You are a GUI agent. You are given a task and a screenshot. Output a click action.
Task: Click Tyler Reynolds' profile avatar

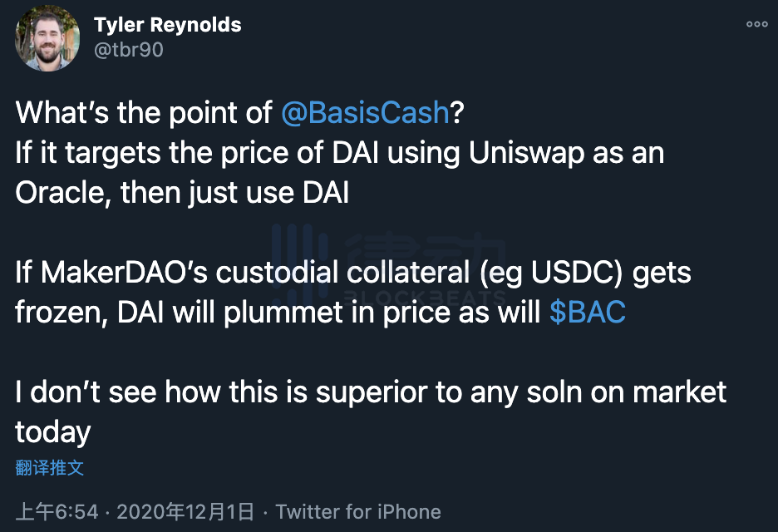click(x=48, y=38)
